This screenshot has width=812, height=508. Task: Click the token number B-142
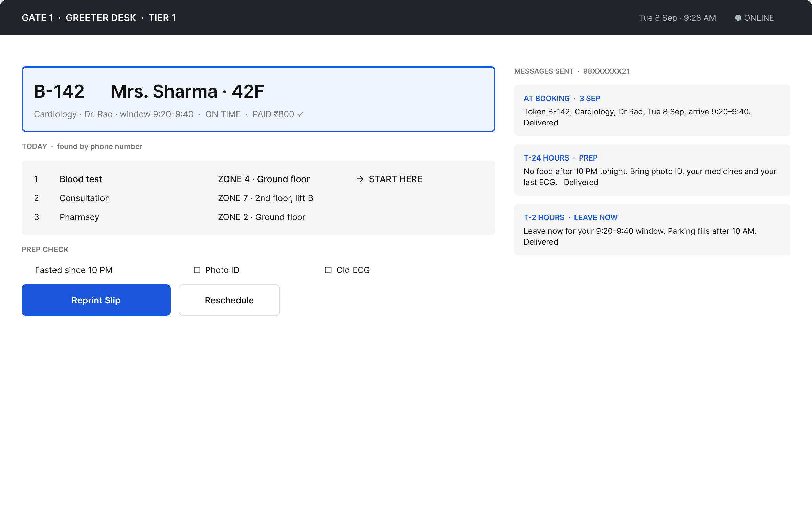coord(59,91)
